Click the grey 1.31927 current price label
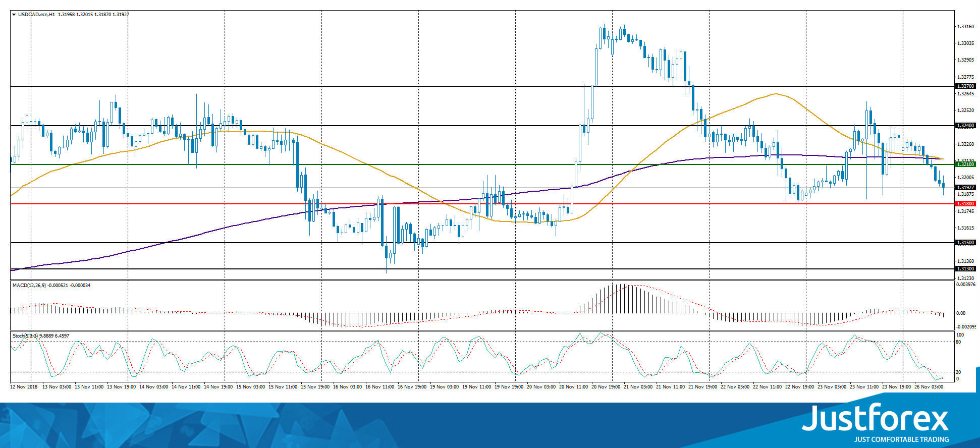Viewport: 980px width, 448px height. tap(965, 188)
